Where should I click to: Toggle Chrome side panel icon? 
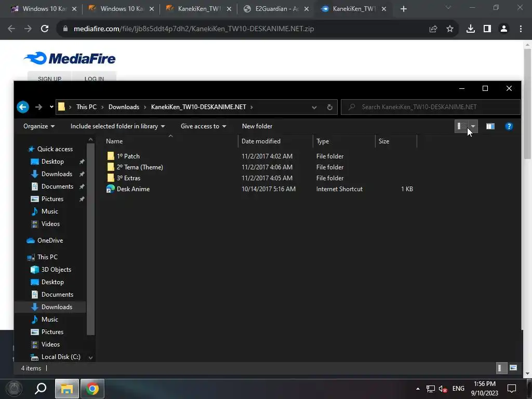tap(487, 29)
